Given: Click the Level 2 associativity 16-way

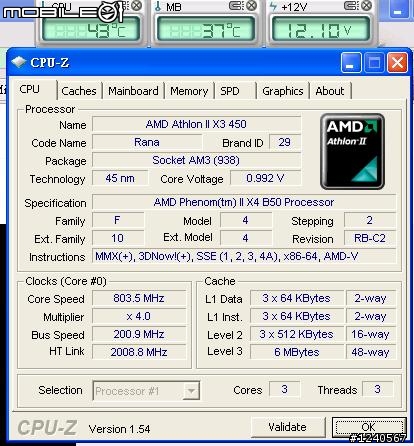Looking at the screenshot, I should click(x=371, y=334).
